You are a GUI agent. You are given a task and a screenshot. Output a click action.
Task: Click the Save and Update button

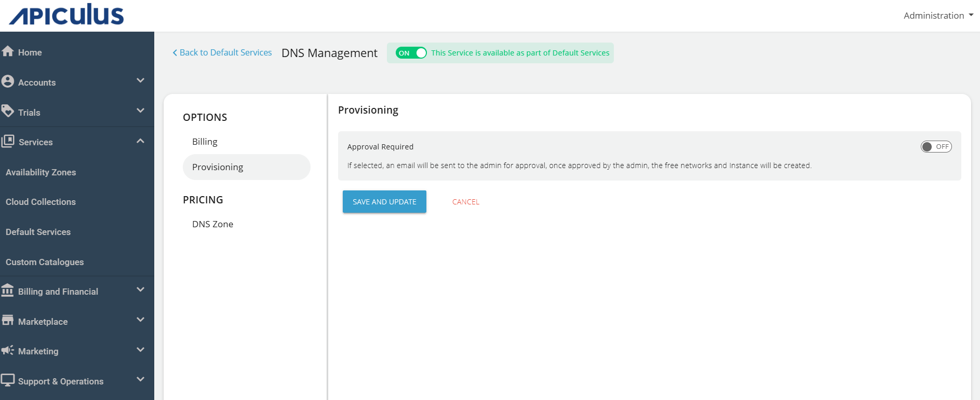384,202
